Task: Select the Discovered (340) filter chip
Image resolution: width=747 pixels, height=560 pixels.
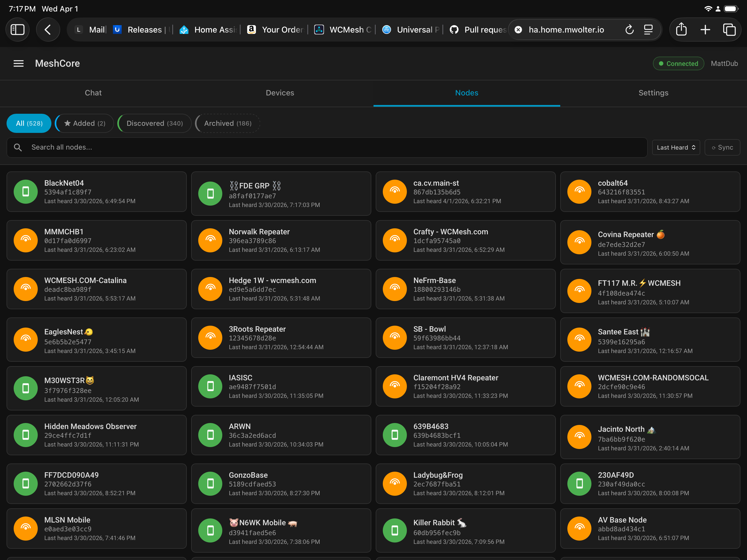Action: [x=154, y=123]
